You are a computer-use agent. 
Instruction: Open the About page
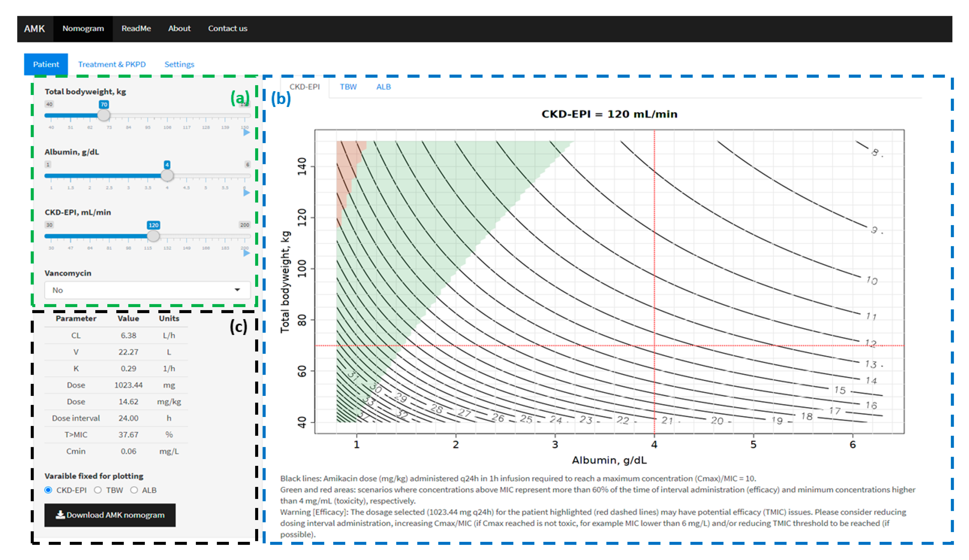click(179, 29)
